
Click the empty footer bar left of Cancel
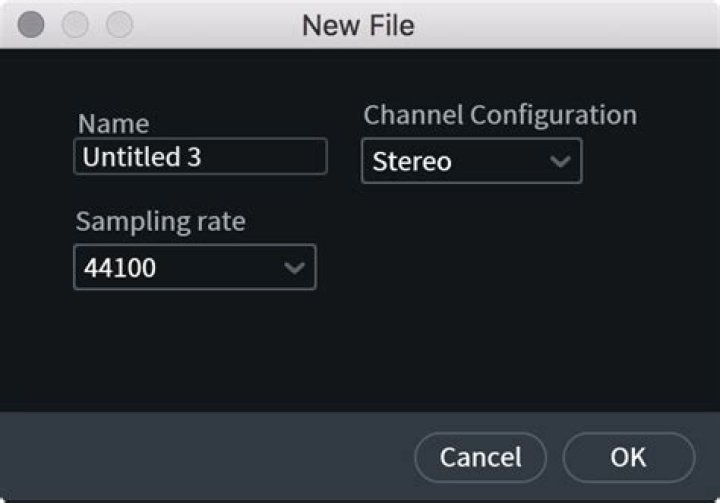pos(200,458)
